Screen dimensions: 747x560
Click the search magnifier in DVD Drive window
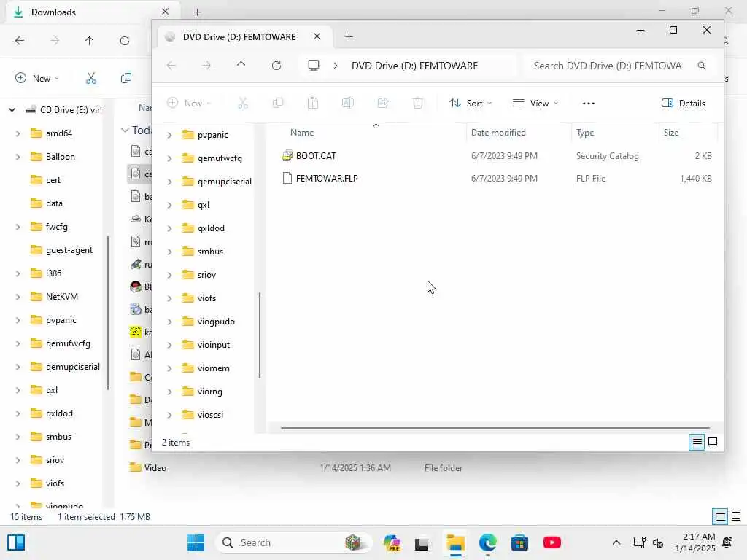click(701, 66)
